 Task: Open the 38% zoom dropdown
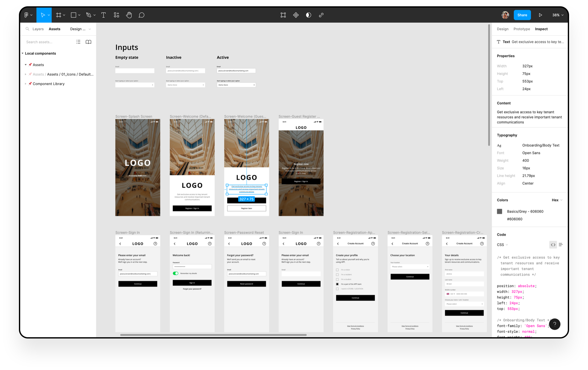coord(558,15)
